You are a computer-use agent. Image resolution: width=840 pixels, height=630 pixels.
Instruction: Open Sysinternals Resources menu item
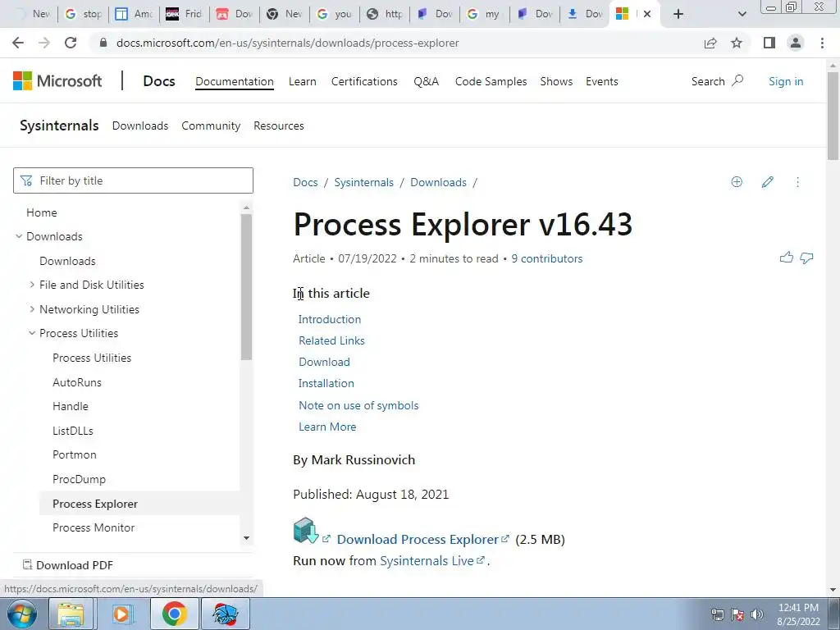(279, 126)
